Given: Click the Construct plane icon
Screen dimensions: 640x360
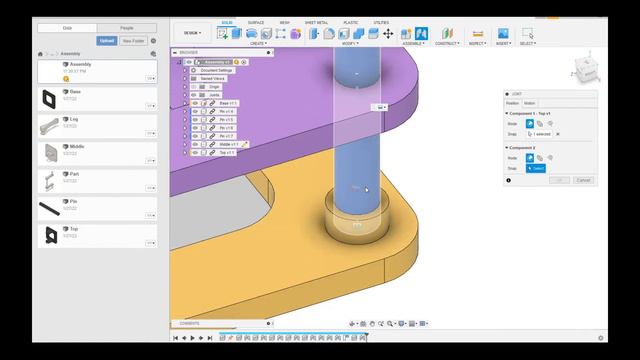Looking at the screenshot, I should click(447, 33).
